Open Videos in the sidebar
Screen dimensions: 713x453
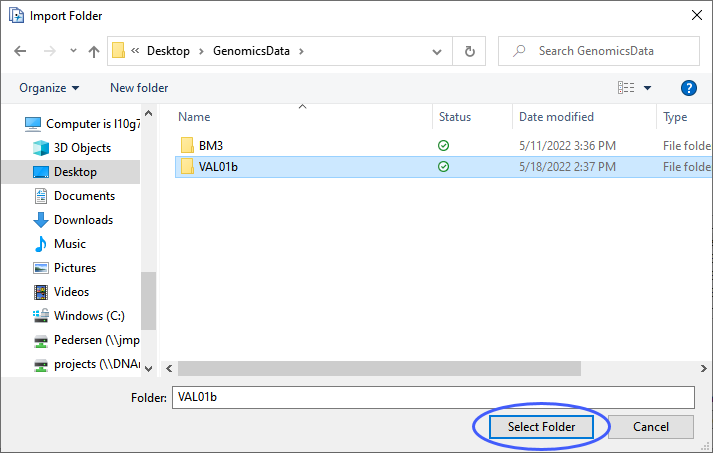click(x=61, y=292)
